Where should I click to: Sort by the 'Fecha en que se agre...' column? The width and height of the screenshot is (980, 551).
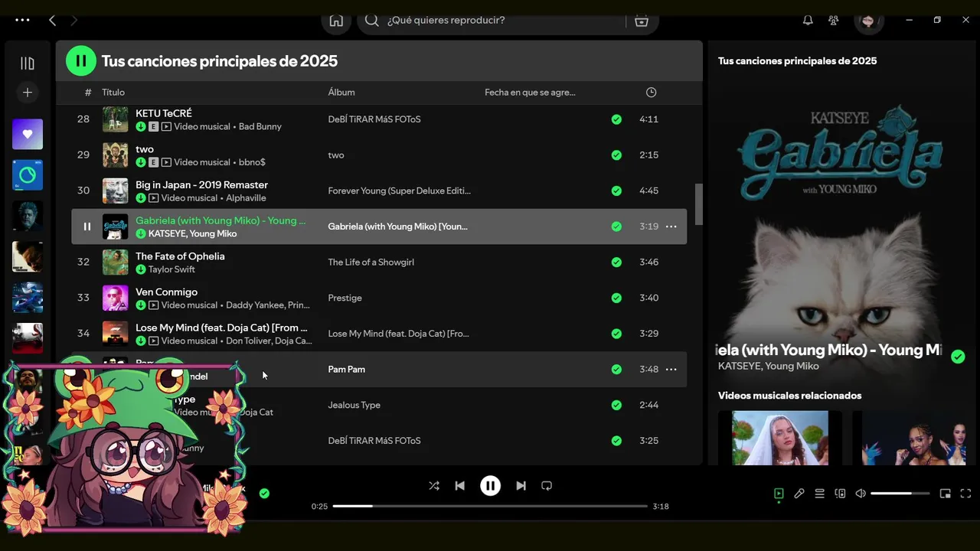530,93
